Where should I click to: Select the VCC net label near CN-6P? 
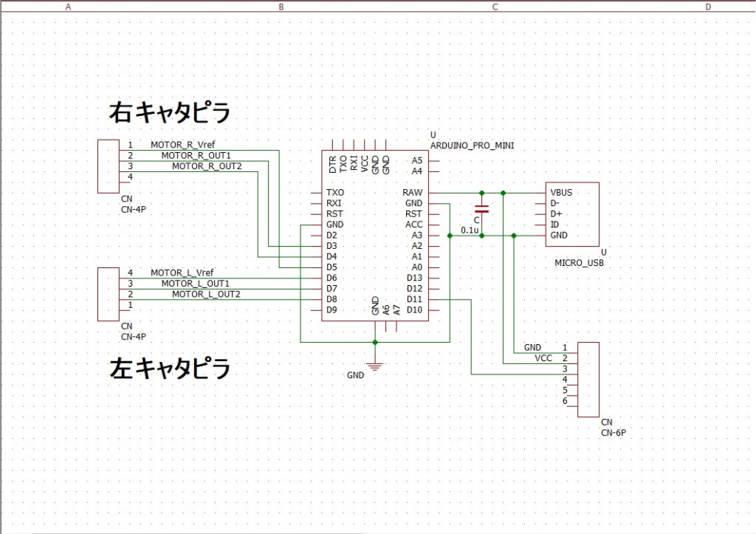(543, 357)
